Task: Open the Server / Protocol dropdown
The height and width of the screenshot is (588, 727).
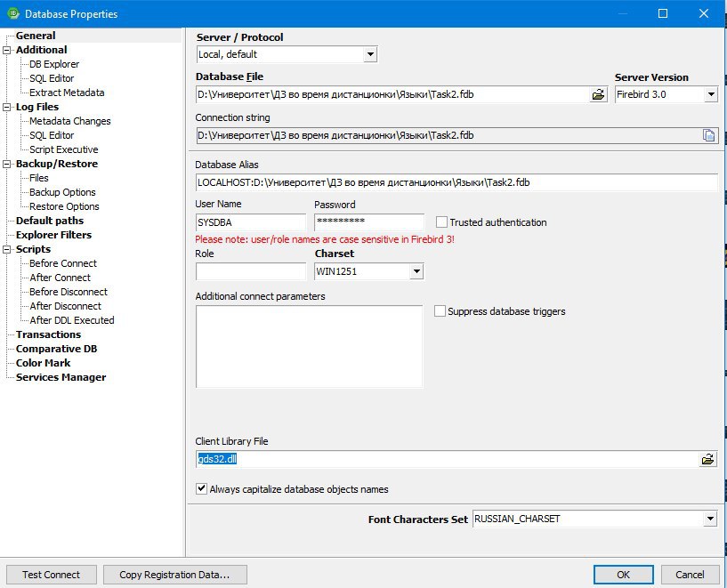Action: (x=370, y=54)
